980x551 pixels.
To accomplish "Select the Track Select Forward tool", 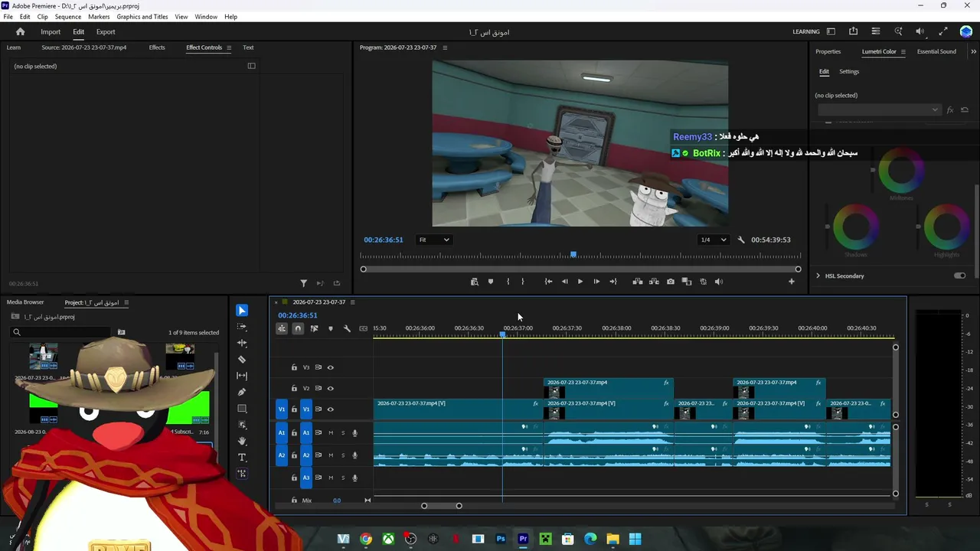I will coord(242,327).
